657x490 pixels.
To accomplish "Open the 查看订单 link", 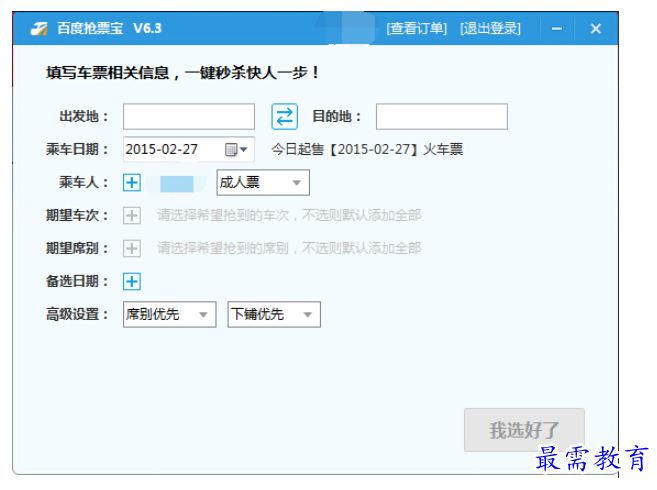I will click(416, 29).
